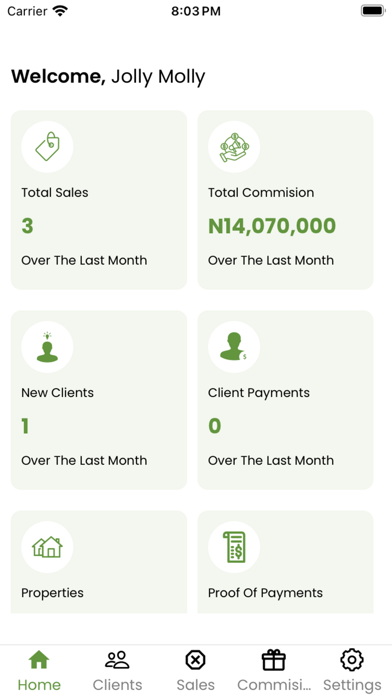
Task: Tap the battery icon in status bar
Action: click(x=372, y=11)
